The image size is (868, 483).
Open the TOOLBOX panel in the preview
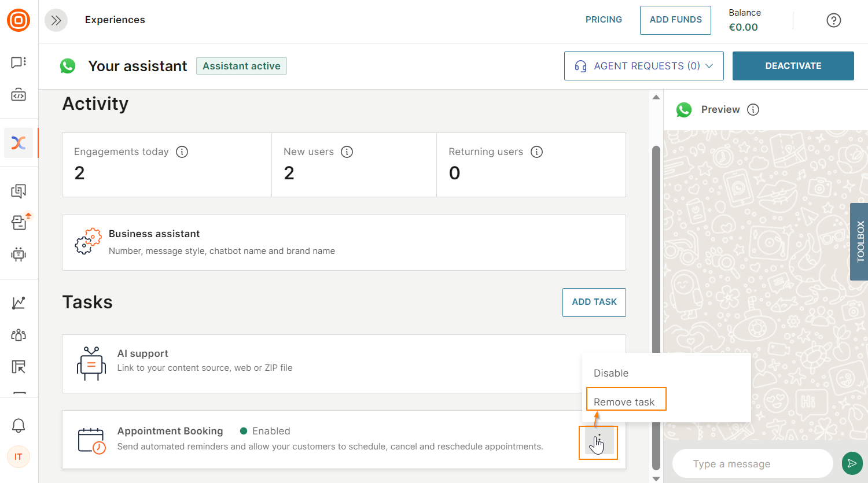859,242
